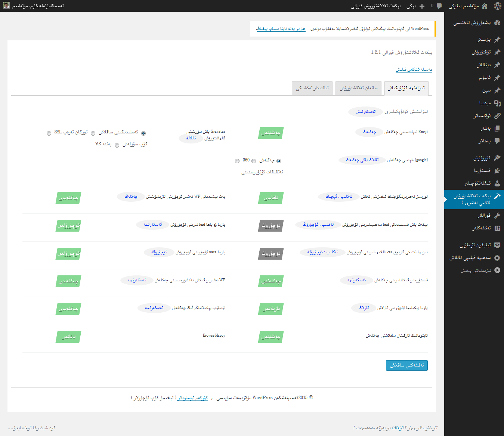This screenshot has width=504, height=436.
Task: Collapse the sidebar menu (تىزىملىكنى يىغىش)
Action: [x=497, y=270]
